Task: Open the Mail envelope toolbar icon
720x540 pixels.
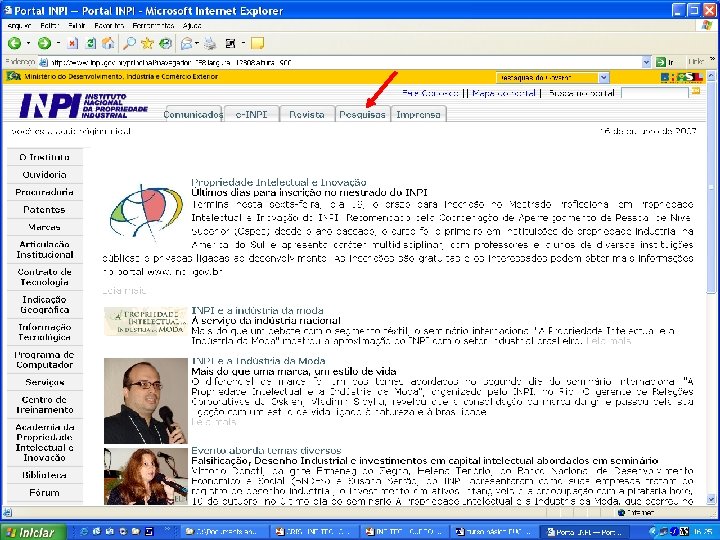Action: [186, 43]
